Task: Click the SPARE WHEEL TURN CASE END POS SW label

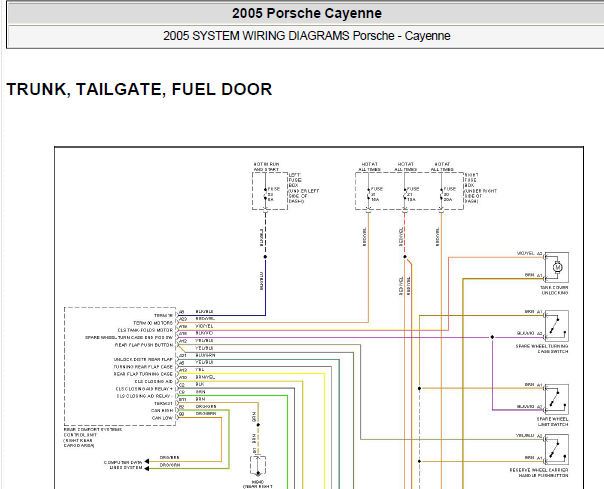Action: click(129, 338)
